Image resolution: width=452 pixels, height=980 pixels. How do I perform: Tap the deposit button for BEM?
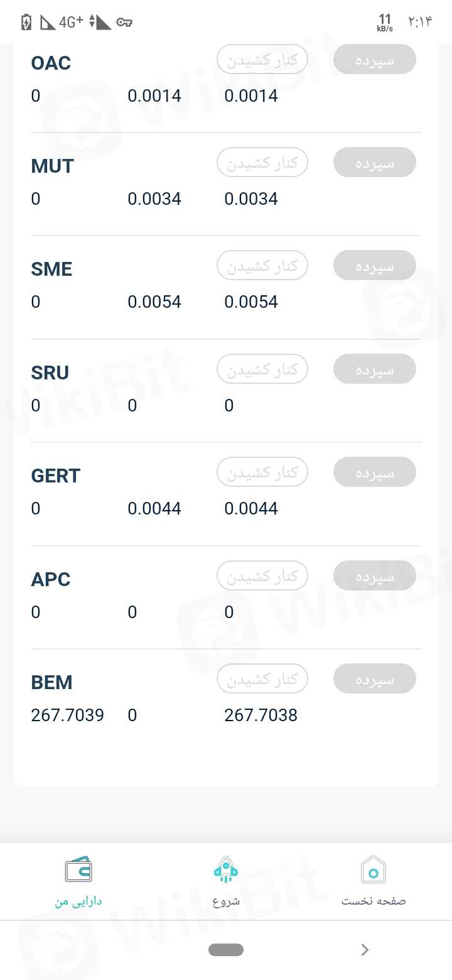point(374,679)
